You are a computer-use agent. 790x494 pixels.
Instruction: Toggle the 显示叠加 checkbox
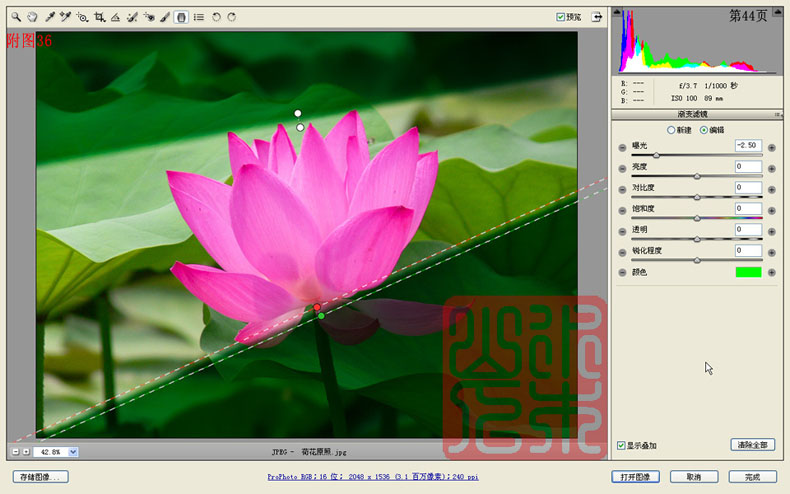coord(621,446)
